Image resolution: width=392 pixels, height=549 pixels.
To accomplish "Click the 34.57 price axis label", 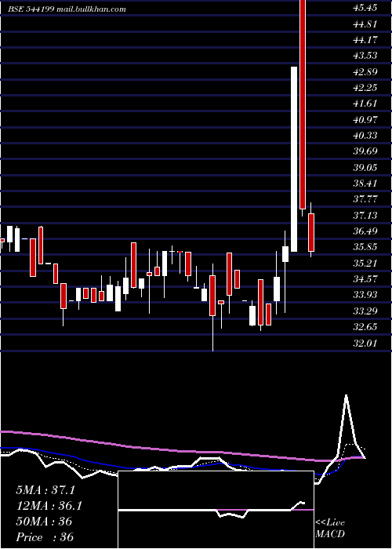I will [x=365, y=279].
